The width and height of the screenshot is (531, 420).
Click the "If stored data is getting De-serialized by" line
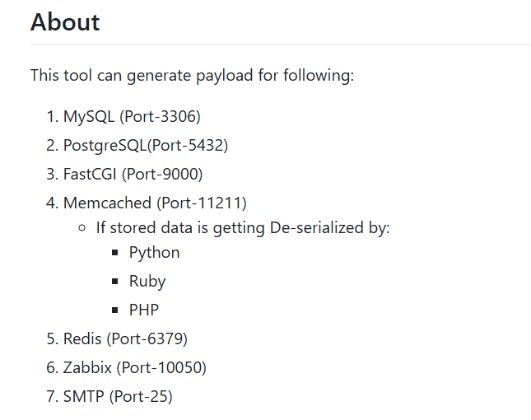[x=243, y=227]
